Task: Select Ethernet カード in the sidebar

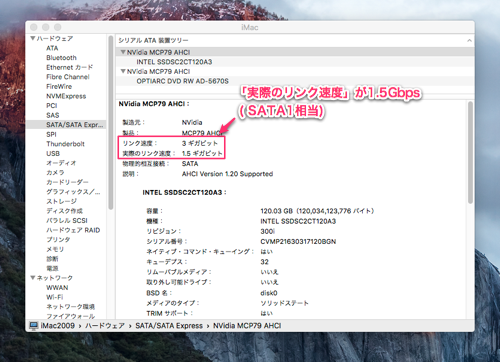Action: click(69, 67)
